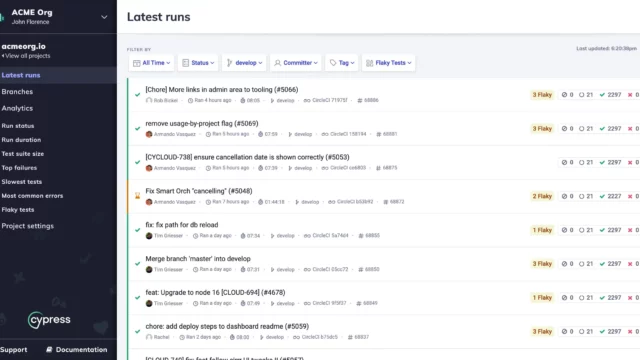Open the Support link

(13, 350)
